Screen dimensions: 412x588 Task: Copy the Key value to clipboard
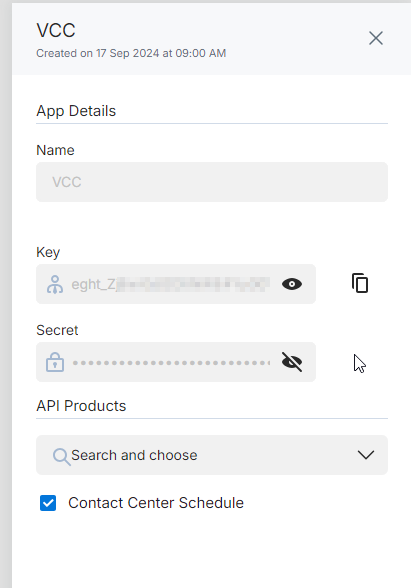coord(360,283)
